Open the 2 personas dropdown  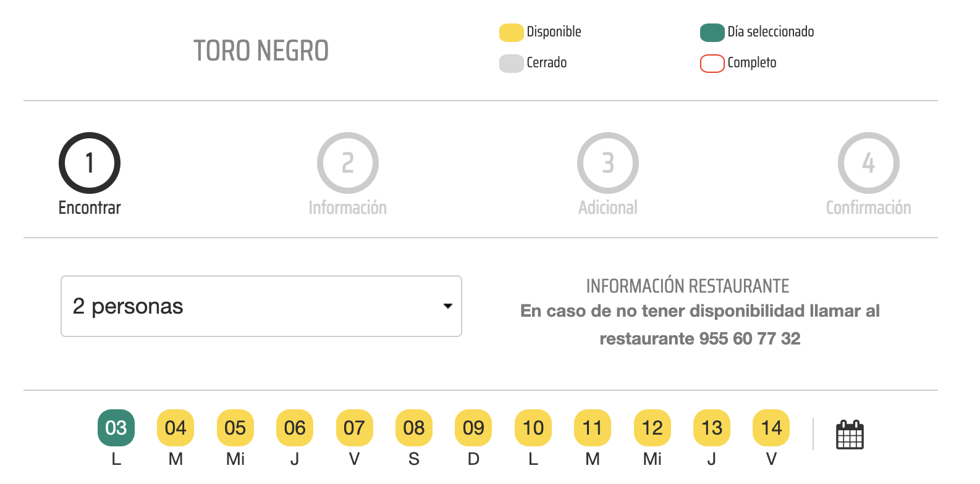(x=261, y=306)
